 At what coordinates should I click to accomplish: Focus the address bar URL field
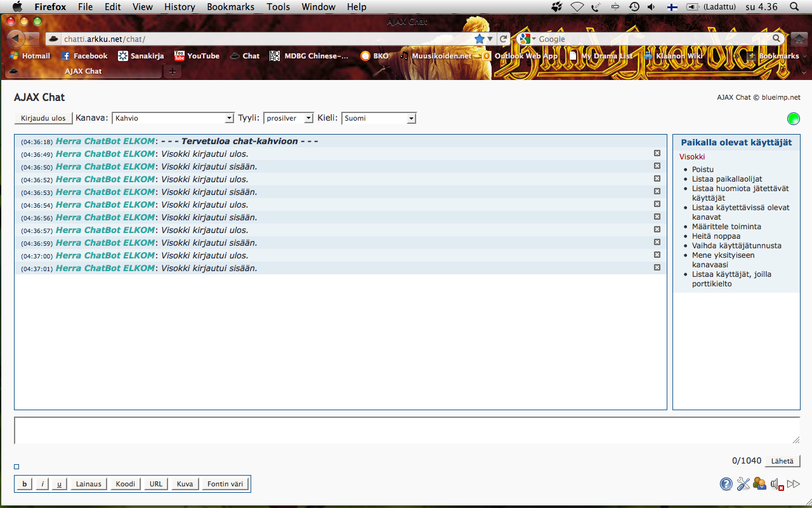[266, 39]
